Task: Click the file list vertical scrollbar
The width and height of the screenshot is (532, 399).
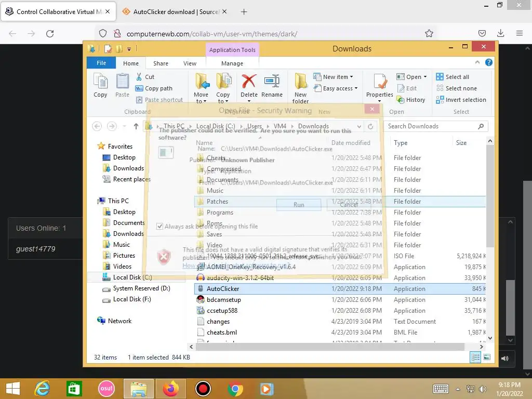Action: coord(489,196)
